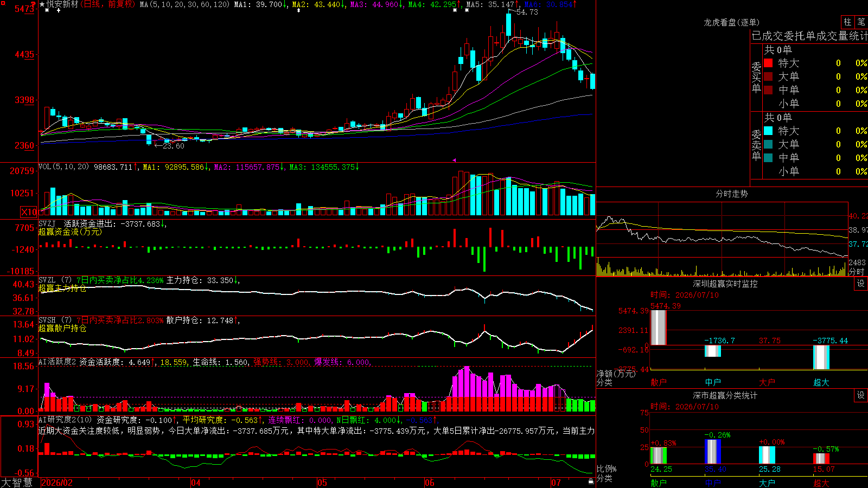Viewport: 868px width, 488px height.
Task: Click the AI研究度2(10) indicator label
Action: click(66, 420)
